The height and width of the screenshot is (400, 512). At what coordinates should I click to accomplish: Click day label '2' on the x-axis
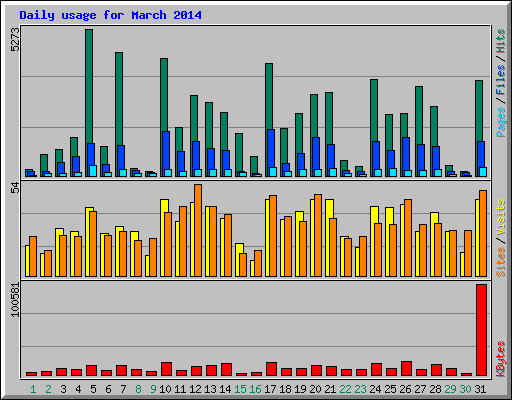coord(48,389)
